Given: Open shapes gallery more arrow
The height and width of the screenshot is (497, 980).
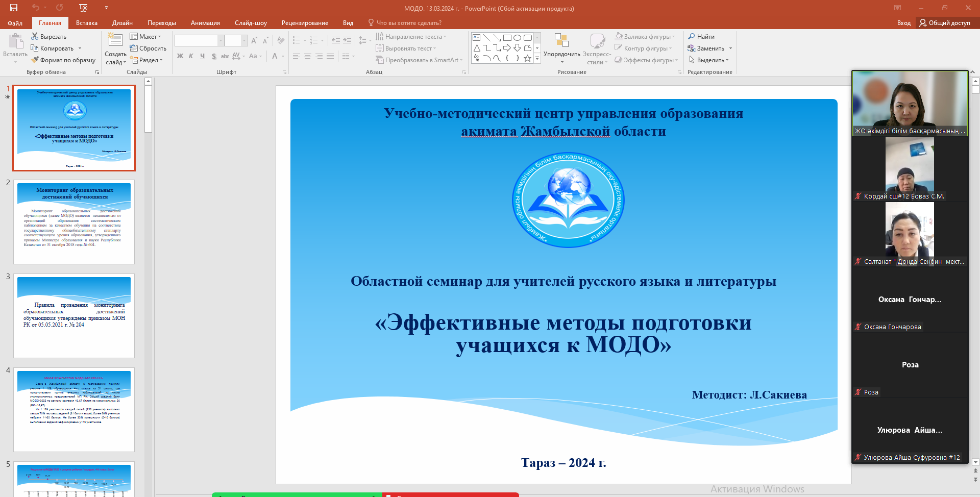Looking at the screenshot, I should 537,59.
